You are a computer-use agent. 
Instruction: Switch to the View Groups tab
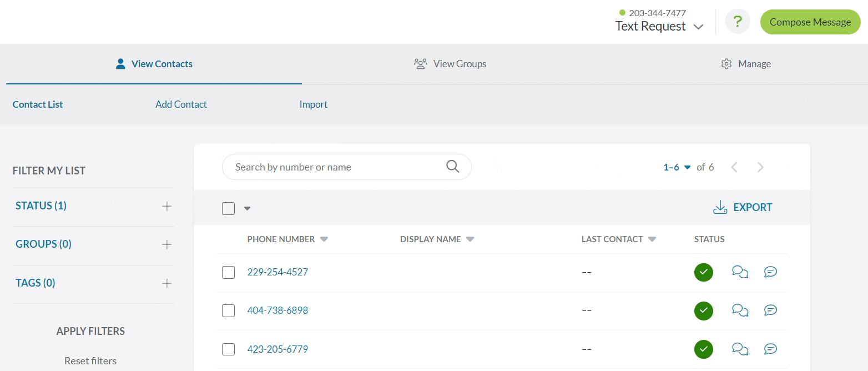(x=450, y=63)
